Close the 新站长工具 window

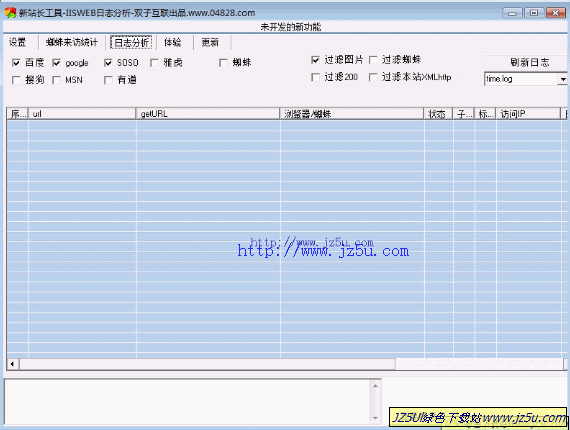[x=555, y=13]
